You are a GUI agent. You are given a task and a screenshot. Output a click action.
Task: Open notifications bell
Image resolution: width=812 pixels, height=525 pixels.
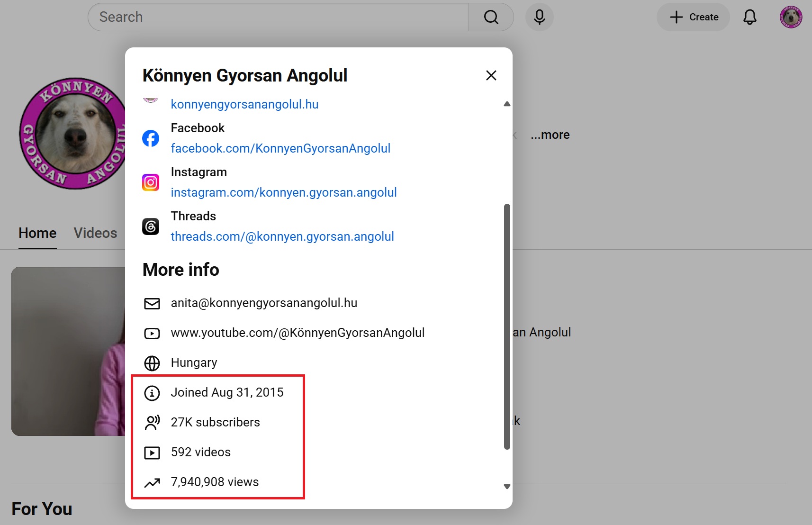pos(750,17)
